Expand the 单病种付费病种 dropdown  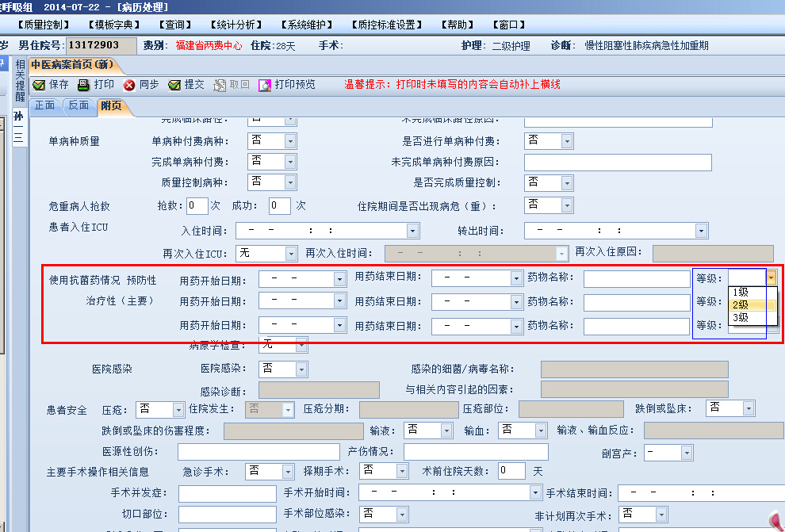(290, 142)
